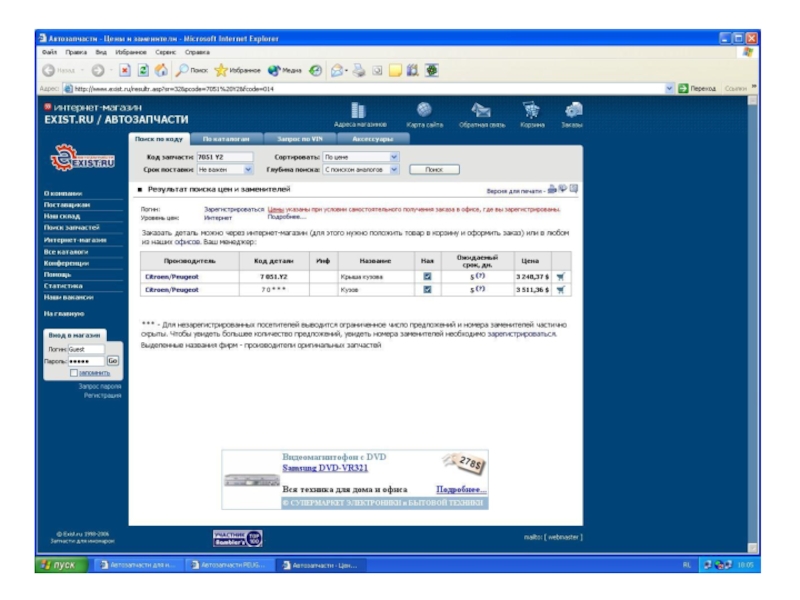Add the 3 248,37 $ item to cart
The image size is (800, 600).
click(x=561, y=277)
